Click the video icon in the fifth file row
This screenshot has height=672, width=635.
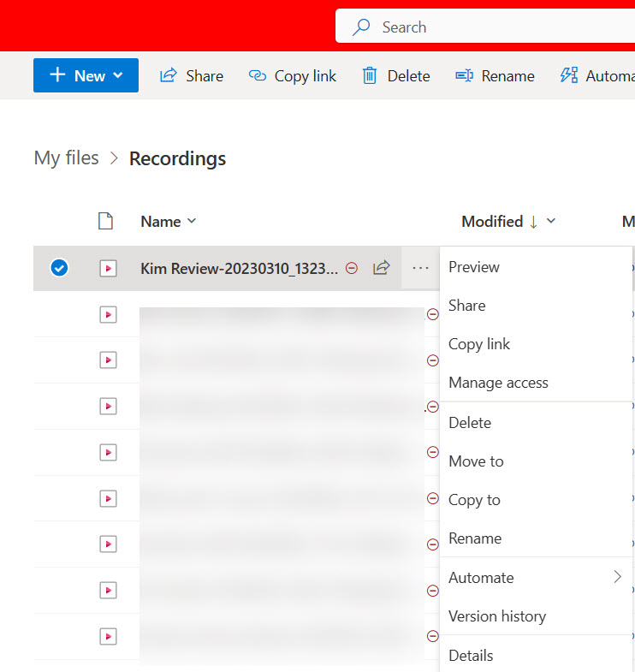108,452
